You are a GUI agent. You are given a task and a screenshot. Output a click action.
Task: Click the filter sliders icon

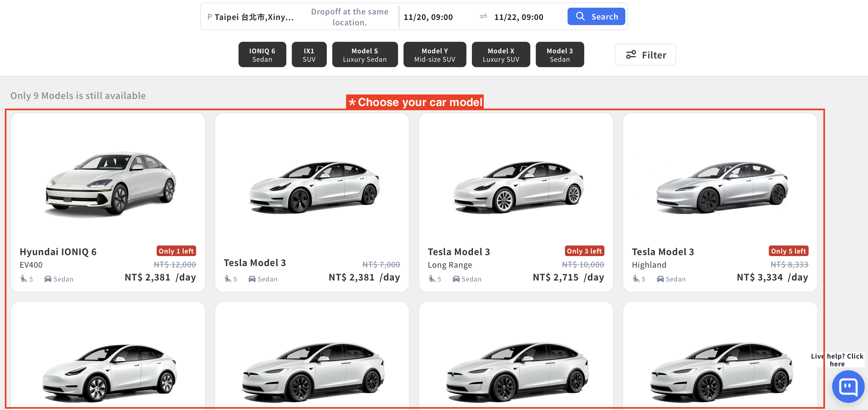(x=631, y=55)
